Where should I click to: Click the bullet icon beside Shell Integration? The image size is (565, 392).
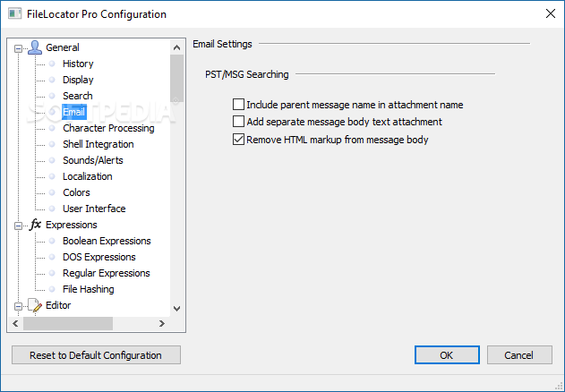52,144
